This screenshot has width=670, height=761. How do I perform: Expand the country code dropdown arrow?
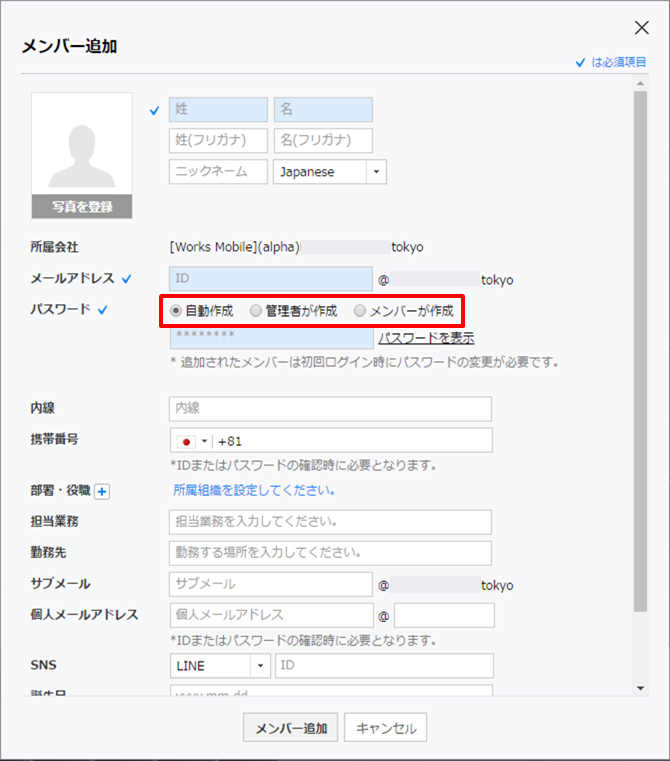pyautogui.click(x=205, y=441)
